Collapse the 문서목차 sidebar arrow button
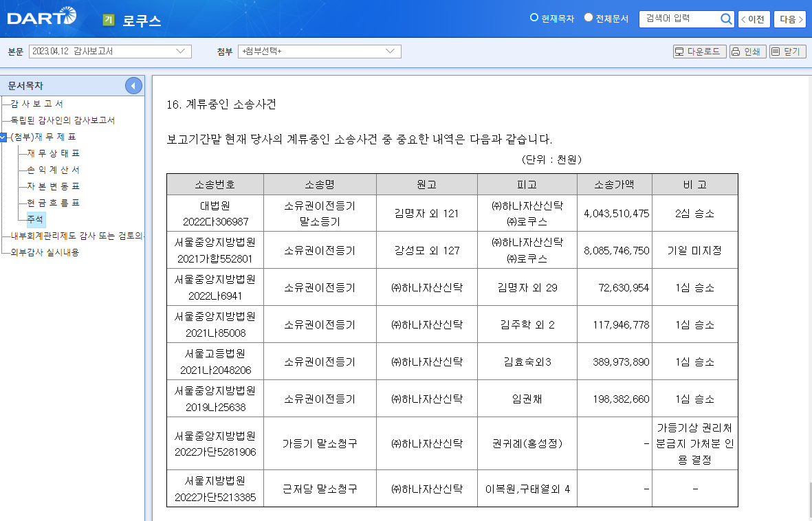812x521 pixels. [133, 85]
